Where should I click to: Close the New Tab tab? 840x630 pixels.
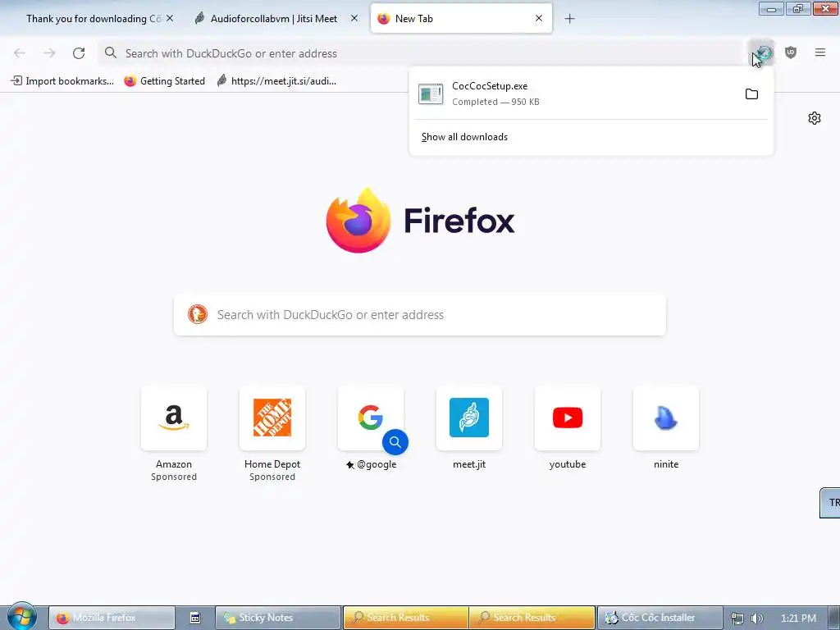point(539,18)
